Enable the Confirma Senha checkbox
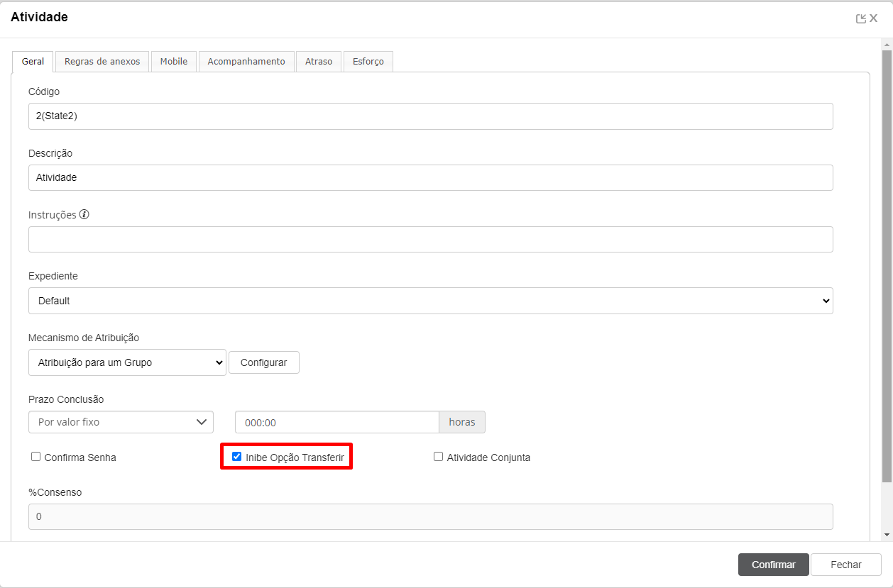The image size is (893, 588). pos(36,457)
